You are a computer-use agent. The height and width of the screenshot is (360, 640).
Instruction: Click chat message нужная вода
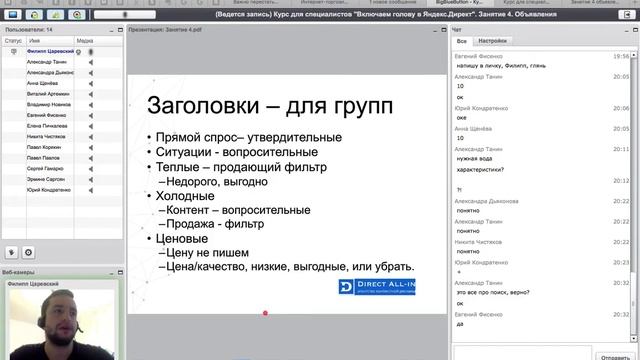[x=474, y=159]
